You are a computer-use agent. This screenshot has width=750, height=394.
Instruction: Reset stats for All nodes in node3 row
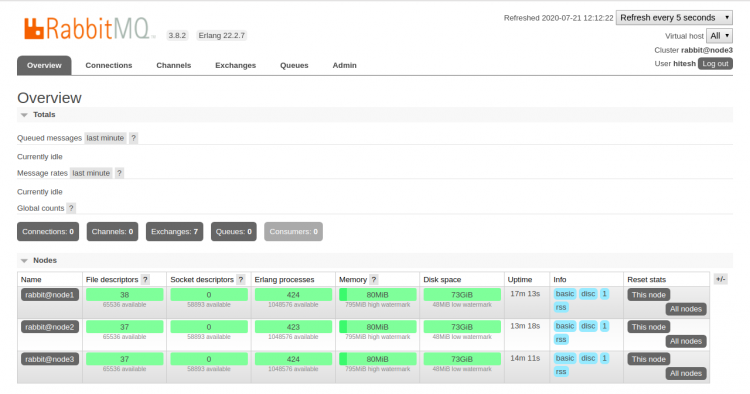686,373
